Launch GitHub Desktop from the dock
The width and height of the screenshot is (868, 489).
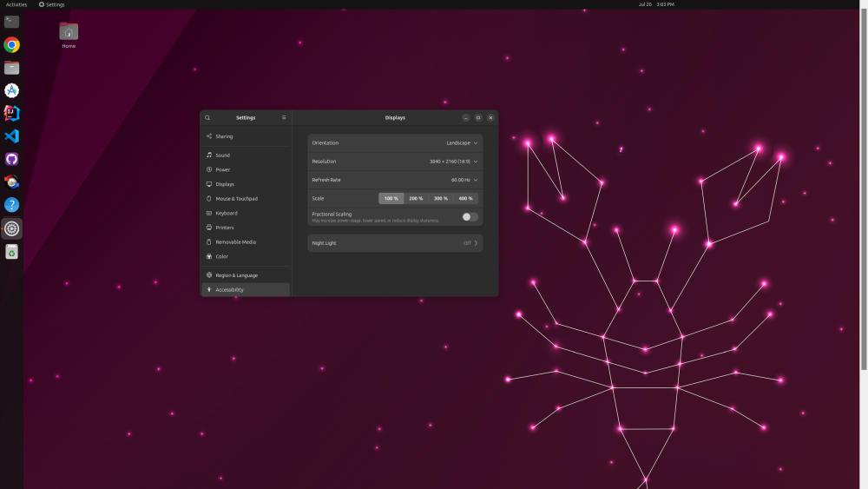tap(11, 159)
